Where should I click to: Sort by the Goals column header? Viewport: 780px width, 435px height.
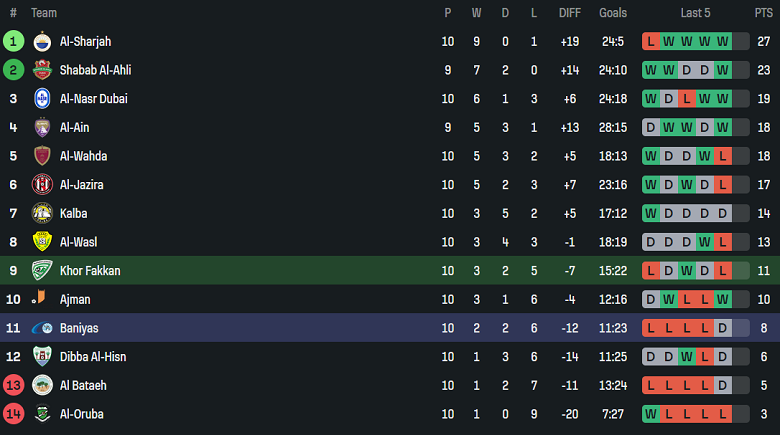(x=613, y=13)
